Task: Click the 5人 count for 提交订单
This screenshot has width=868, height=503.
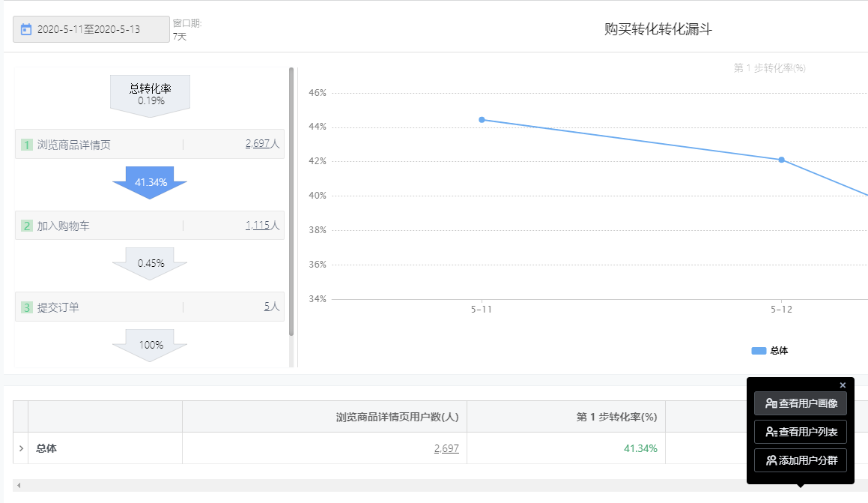Action: point(271,307)
